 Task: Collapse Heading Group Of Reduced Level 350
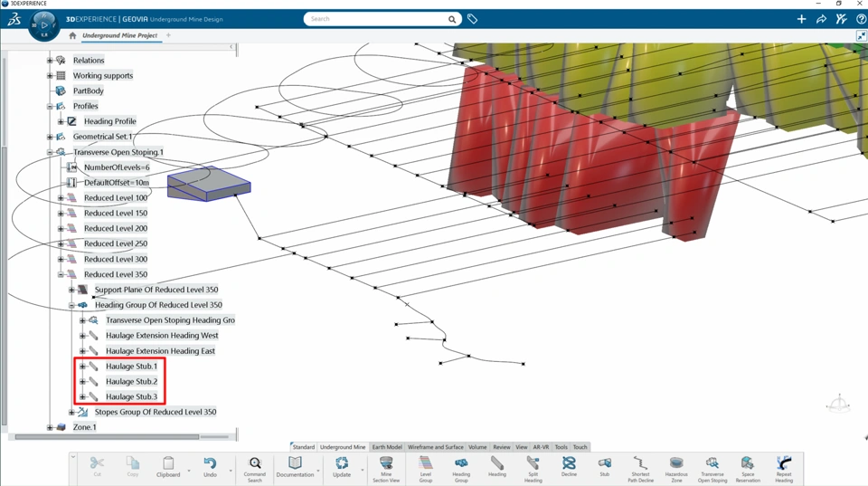[71, 305]
